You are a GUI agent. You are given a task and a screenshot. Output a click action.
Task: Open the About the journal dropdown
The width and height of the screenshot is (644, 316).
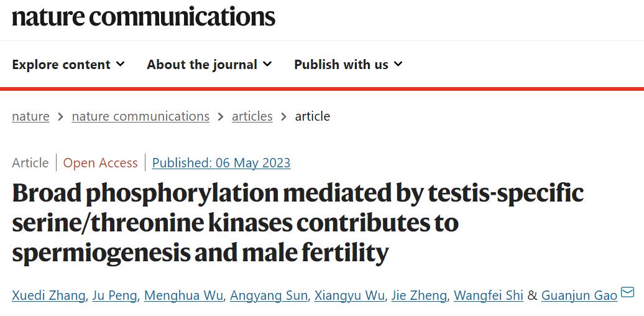point(209,65)
